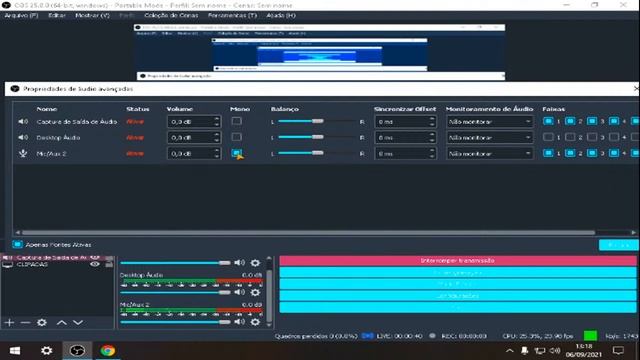Click horizontal scrollbar of audio properties dialog

pyautogui.click(x=308, y=232)
